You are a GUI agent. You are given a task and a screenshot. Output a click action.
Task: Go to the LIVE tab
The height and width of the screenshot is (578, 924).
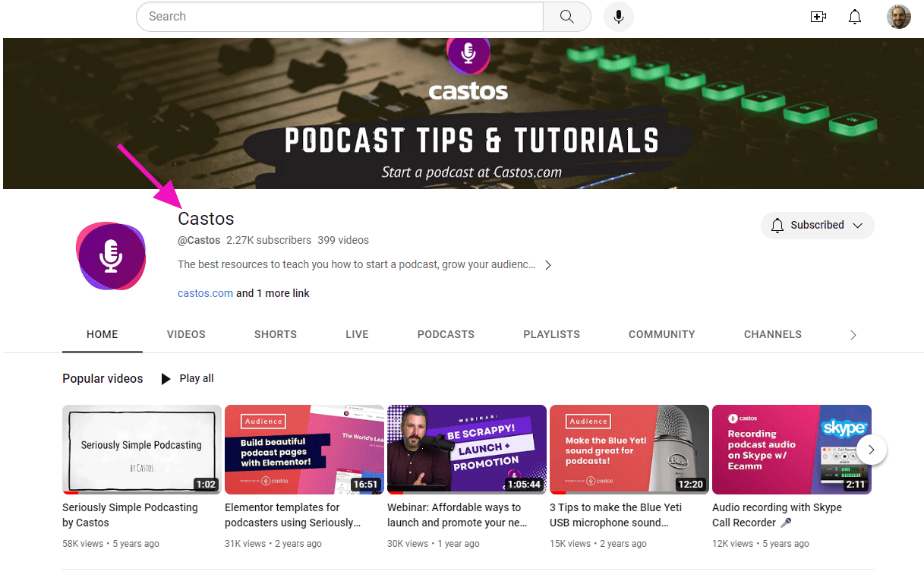point(357,334)
